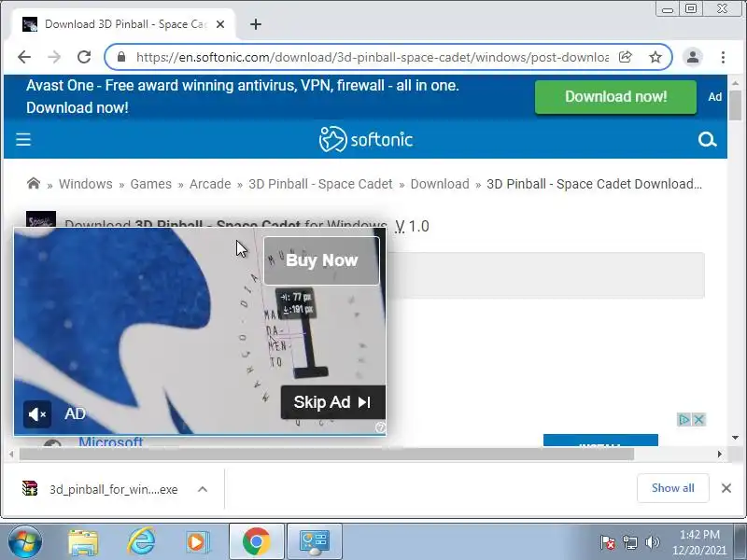Open the Windows breadcrumb link
The width and height of the screenshot is (747, 560).
click(x=86, y=184)
